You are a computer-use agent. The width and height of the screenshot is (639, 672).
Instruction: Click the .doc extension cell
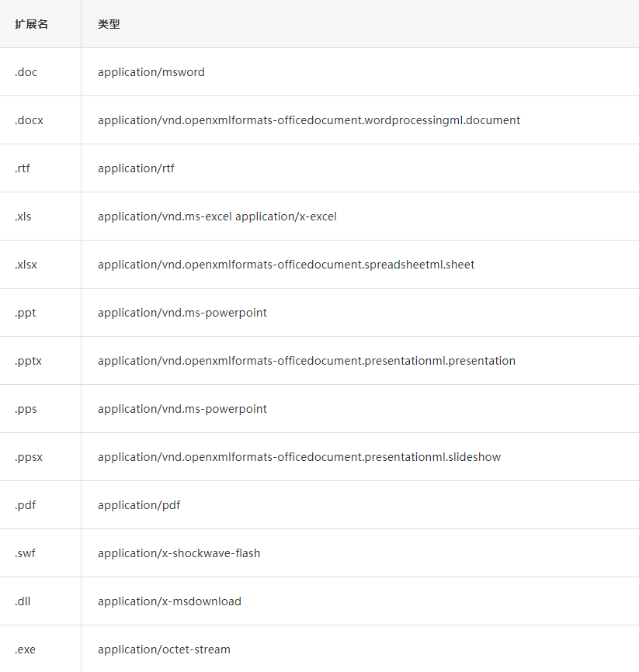click(26, 72)
